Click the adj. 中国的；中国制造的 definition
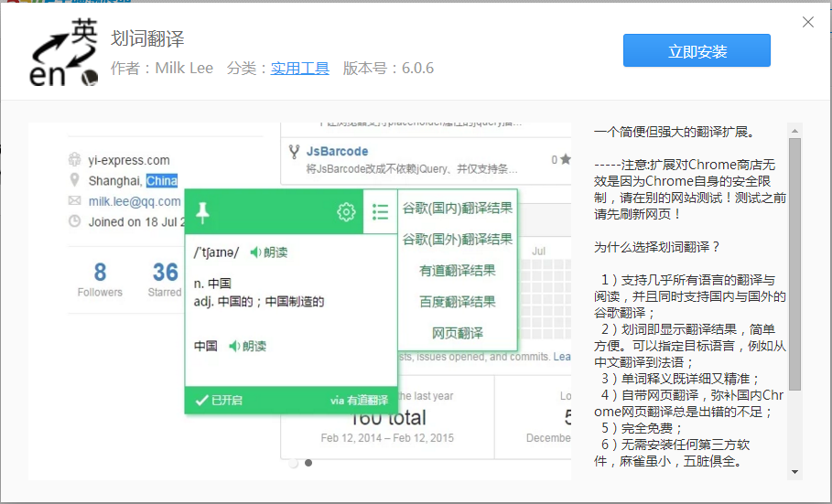Viewport: 832px width, 504px height. click(x=259, y=302)
